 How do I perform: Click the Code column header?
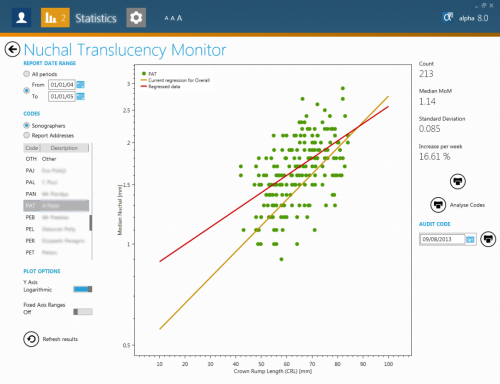point(32,148)
